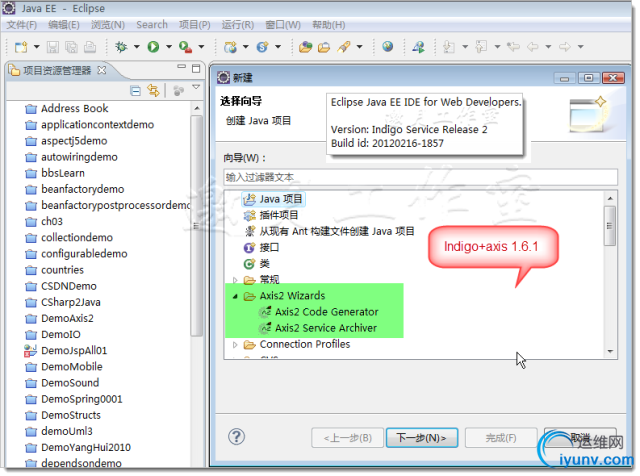Click the Previous Annotation toolbar icon
The height and width of the screenshot is (476, 640).
482,47
